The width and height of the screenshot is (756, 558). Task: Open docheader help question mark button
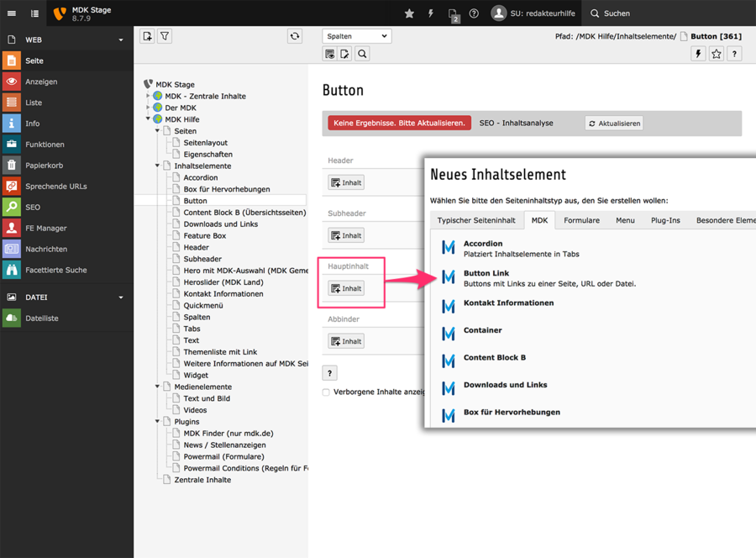[x=734, y=54]
